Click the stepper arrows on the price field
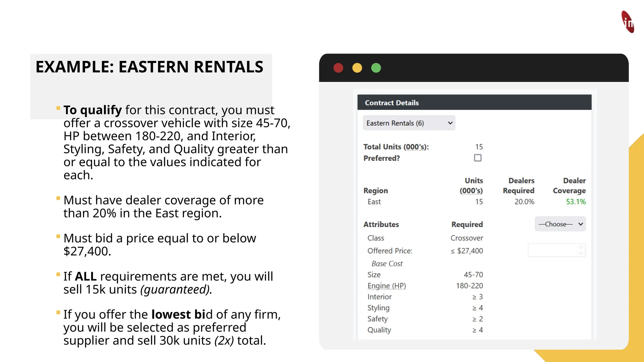 click(x=581, y=250)
